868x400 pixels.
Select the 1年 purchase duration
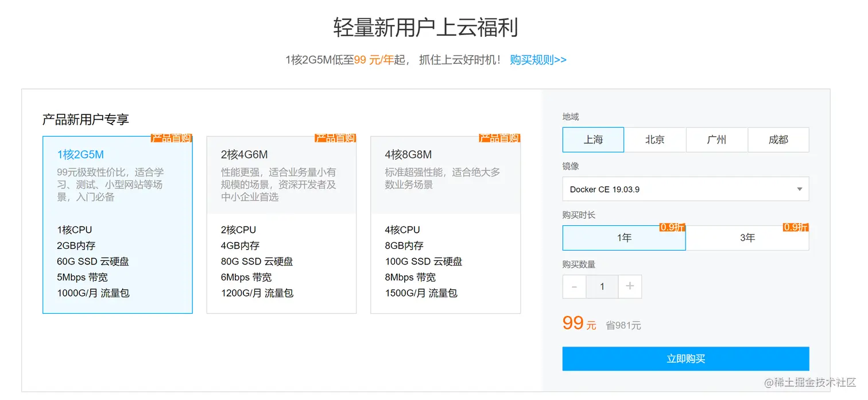[623, 237]
